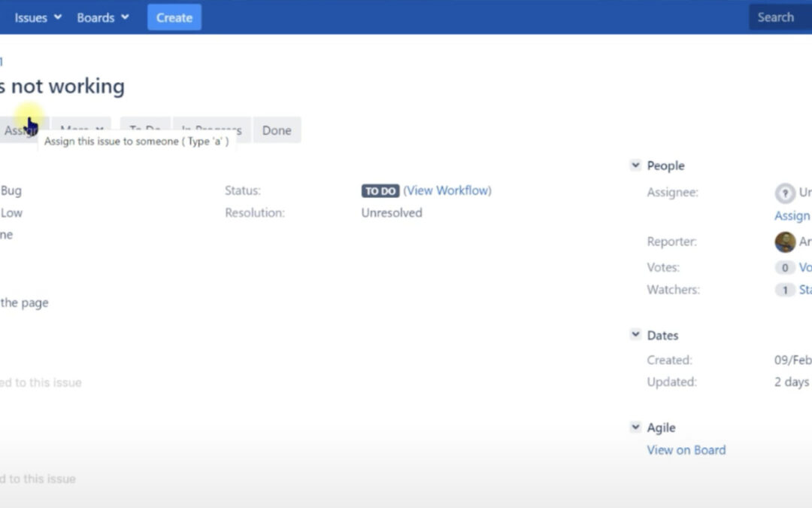This screenshot has width=812, height=508.
Task: Focus the Search field
Action: [779, 17]
